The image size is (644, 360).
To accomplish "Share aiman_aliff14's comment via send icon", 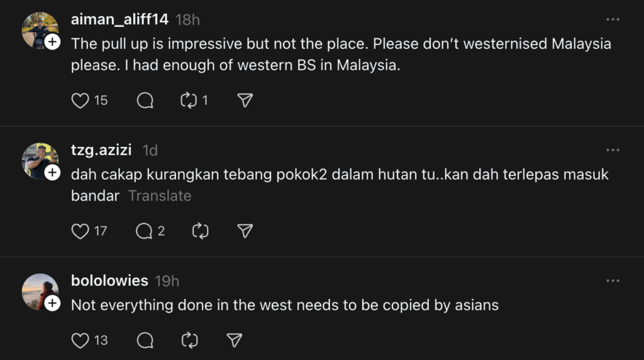I will (x=245, y=101).
